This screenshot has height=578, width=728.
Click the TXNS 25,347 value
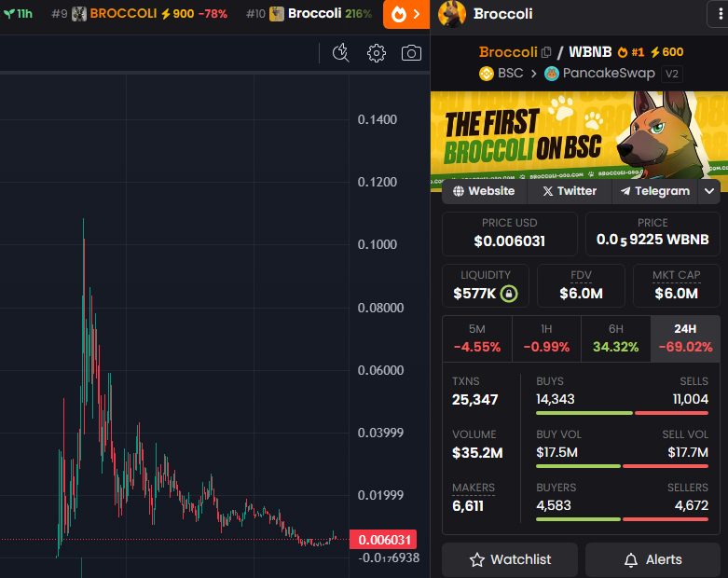475,400
